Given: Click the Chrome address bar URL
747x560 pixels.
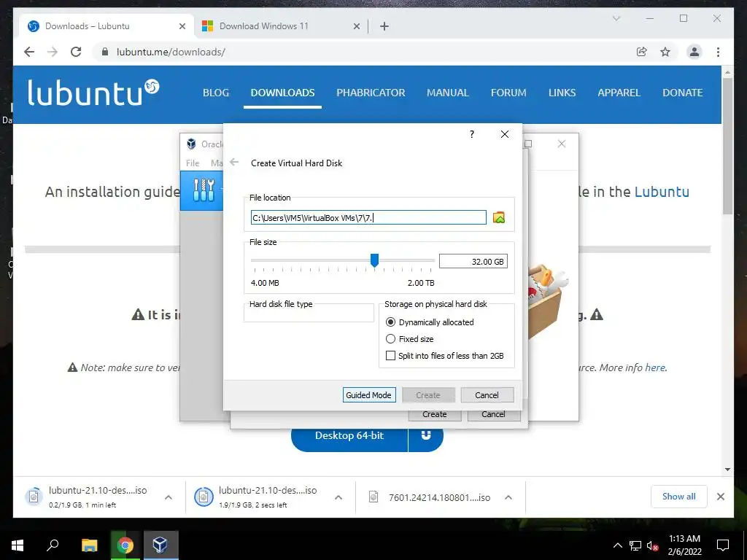Looking at the screenshot, I should (x=171, y=52).
